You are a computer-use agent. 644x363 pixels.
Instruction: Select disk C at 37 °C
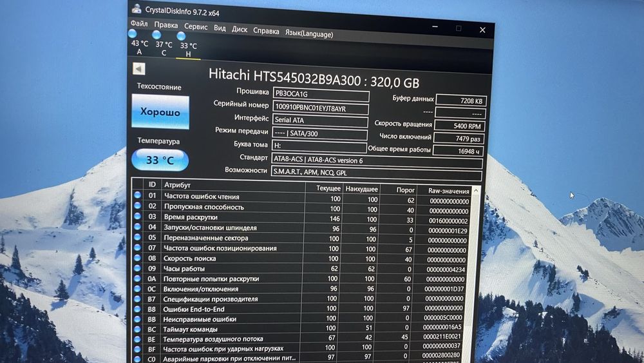point(164,44)
